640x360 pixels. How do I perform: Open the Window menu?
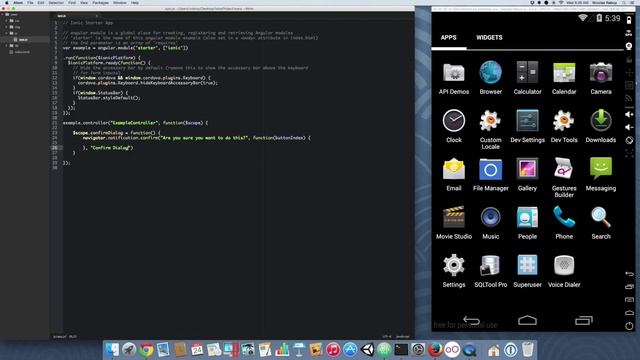120,3
